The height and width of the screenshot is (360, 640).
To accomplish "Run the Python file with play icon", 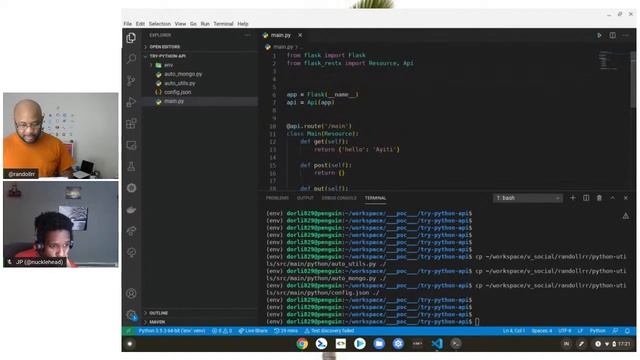I will [x=599, y=36].
